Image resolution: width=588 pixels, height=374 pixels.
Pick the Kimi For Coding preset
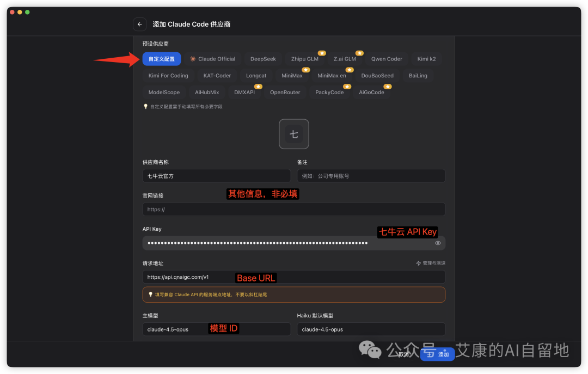[x=168, y=76]
